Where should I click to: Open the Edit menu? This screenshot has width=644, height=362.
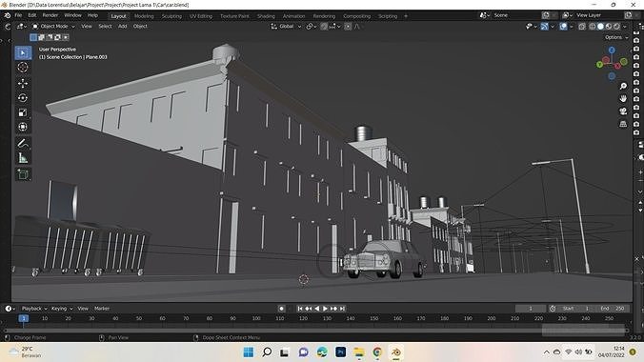pyautogui.click(x=32, y=15)
